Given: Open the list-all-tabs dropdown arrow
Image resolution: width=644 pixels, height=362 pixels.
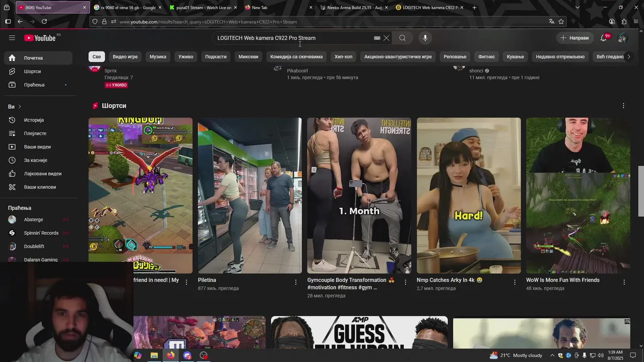Looking at the screenshot, I should tap(577, 8).
